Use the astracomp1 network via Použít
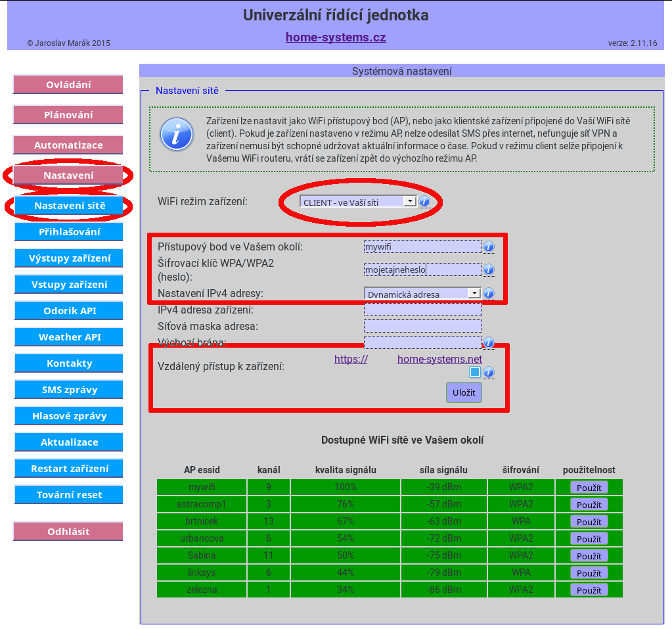Image resolution: width=672 pixels, height=629 pixels. (x=589, y=505)
